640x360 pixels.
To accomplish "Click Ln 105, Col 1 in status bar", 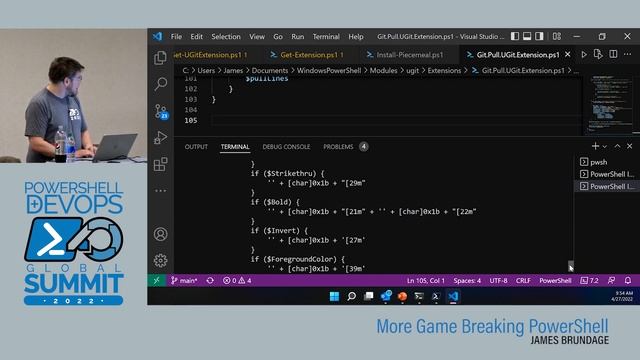I will tap(425, 280).
